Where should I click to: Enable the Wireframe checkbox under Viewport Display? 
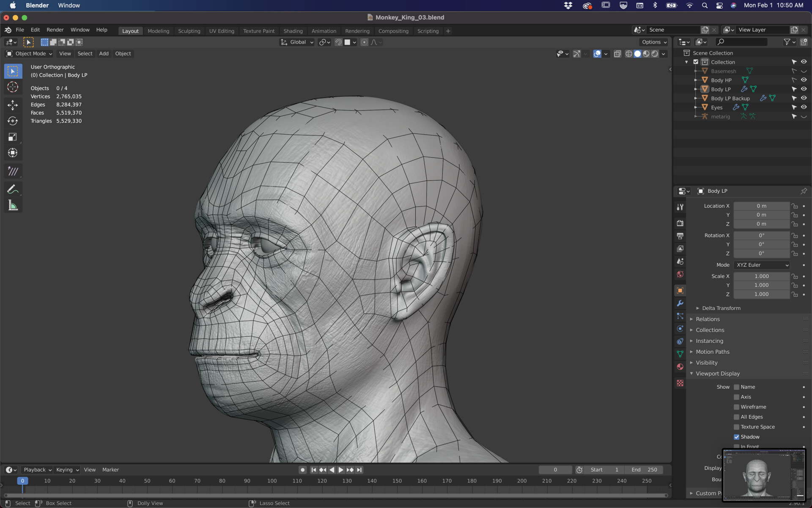(x=736, y=407)
